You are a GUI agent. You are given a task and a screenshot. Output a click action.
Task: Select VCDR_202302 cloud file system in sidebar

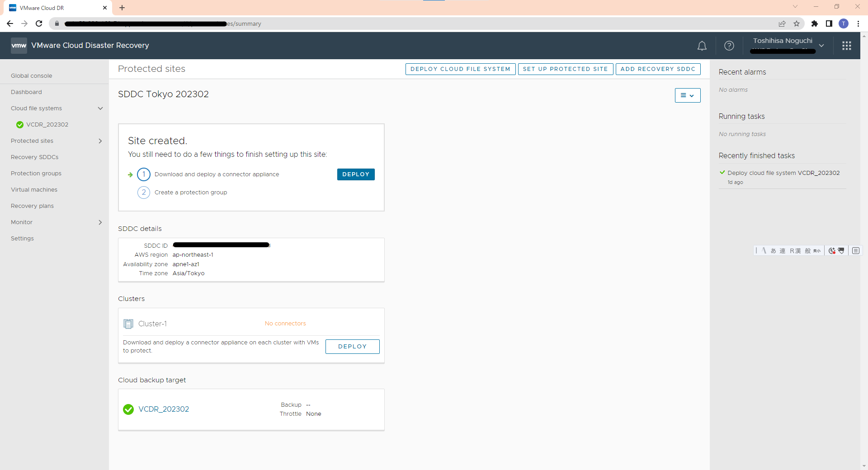click(47, 125)
